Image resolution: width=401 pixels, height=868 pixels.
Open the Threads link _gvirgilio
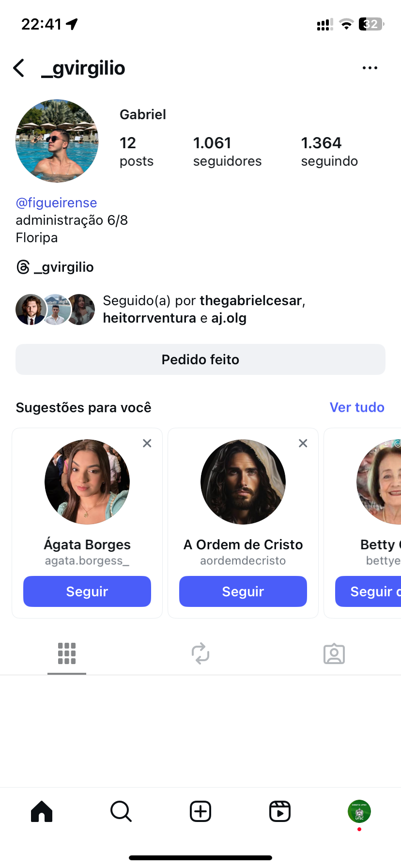click(x=55, y=267)
